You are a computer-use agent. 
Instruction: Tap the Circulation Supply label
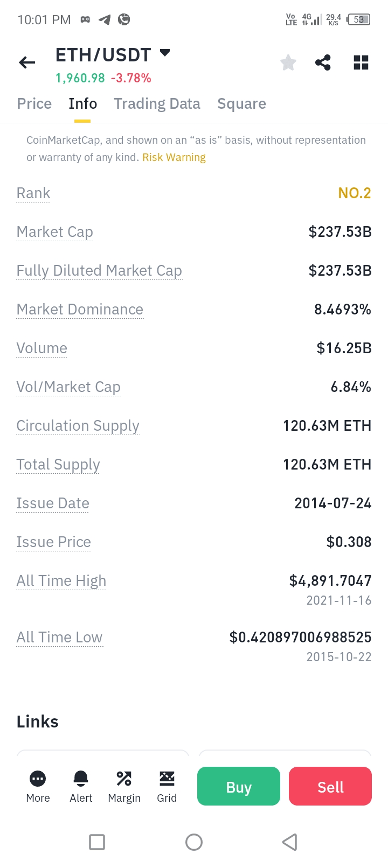[x=78, y=426]
